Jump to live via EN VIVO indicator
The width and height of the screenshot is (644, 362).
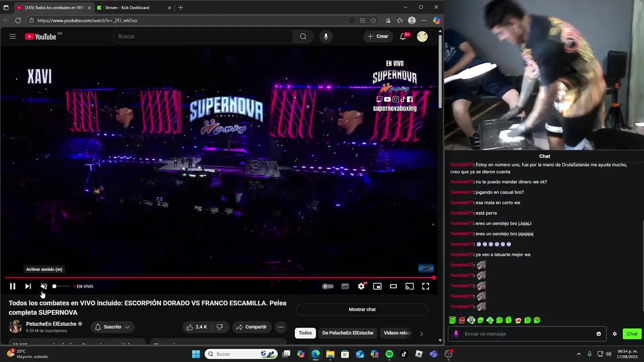click(x=84, y=287)
